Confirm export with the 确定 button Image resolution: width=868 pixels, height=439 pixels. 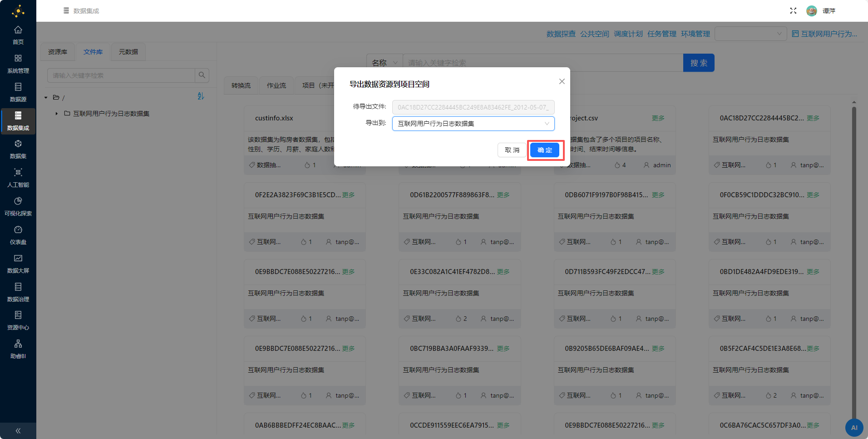point(545,150)
